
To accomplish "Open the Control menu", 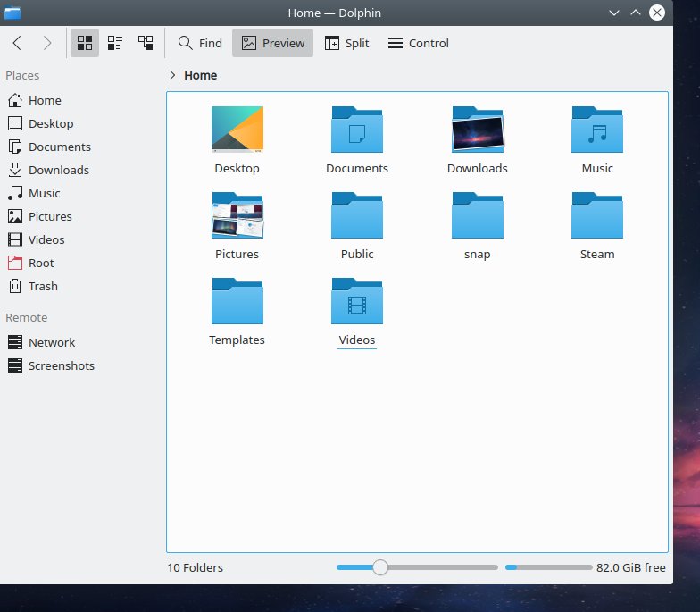I will pyautogui.click(x=418, y=43).
